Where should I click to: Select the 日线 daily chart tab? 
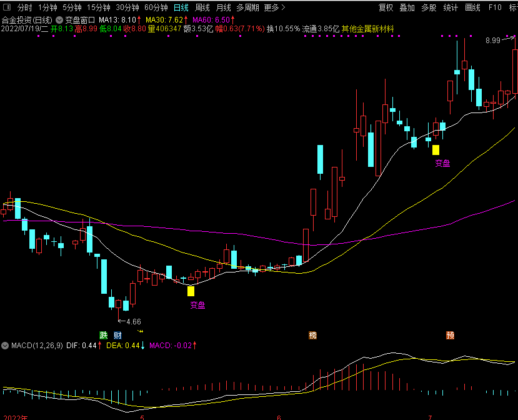click(x=181, y=7)
